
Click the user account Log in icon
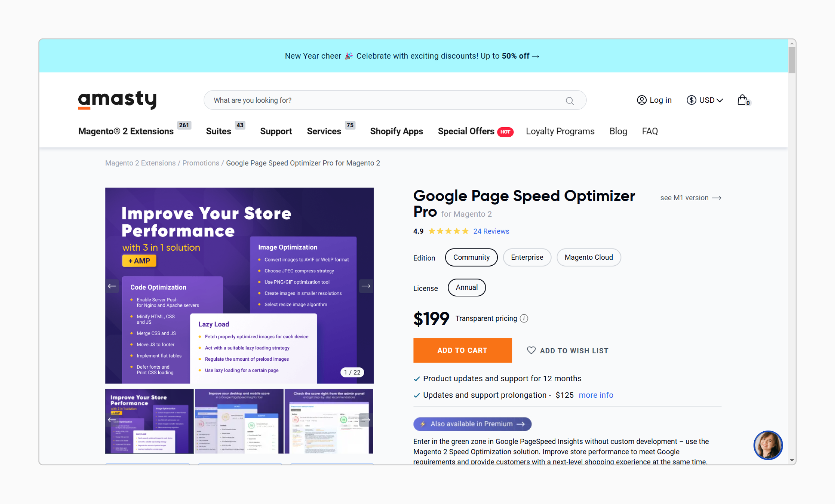641,100
